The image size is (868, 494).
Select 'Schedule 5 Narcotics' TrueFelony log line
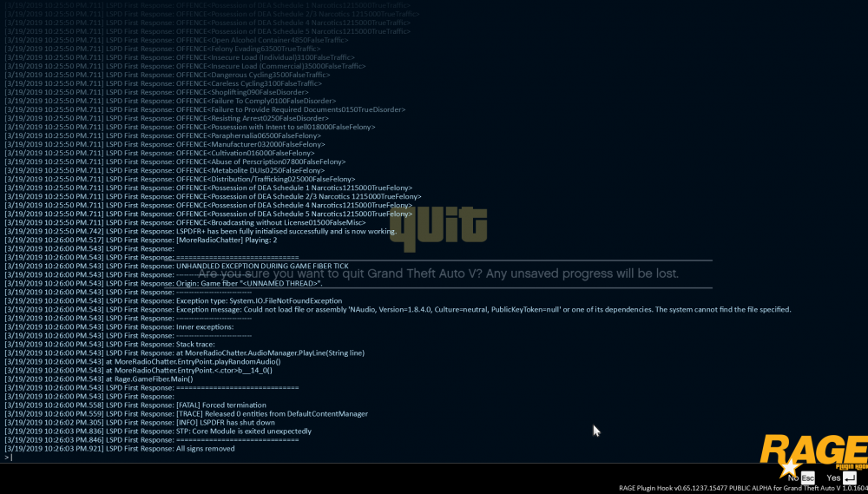tap(208, 214)
